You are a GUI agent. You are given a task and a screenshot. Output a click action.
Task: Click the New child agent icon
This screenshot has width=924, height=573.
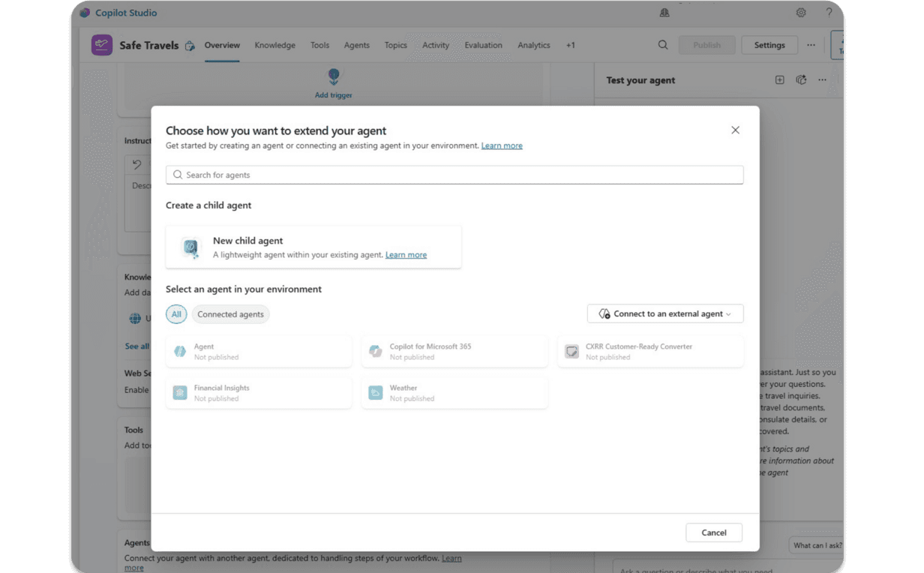[x=191, y=247]
